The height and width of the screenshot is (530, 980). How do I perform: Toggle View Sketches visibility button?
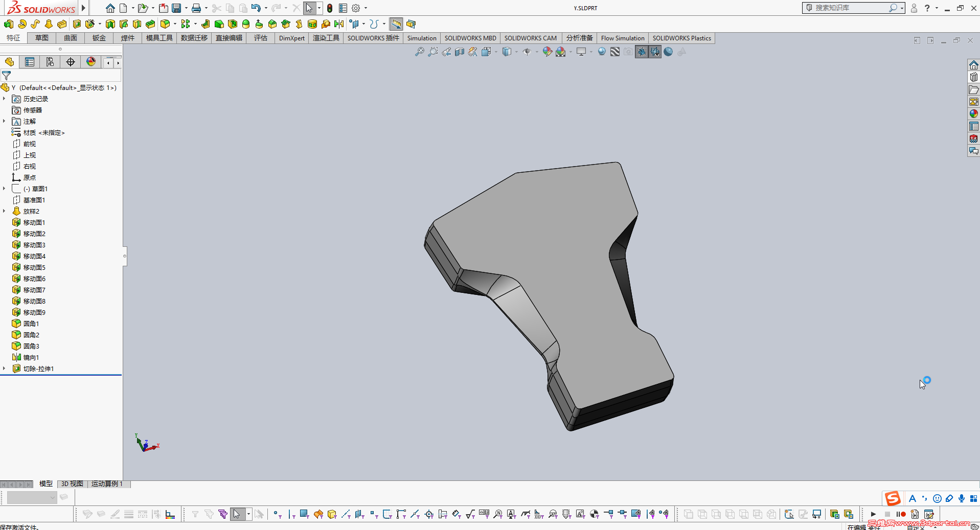(642, 52)
